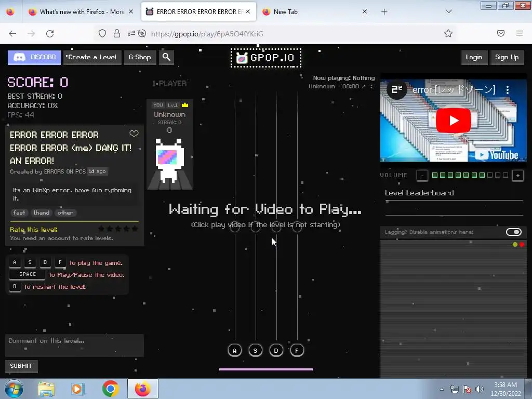Click the red dot on ad panel
Viewport: 532px width, 399px height.
(522, 244)
